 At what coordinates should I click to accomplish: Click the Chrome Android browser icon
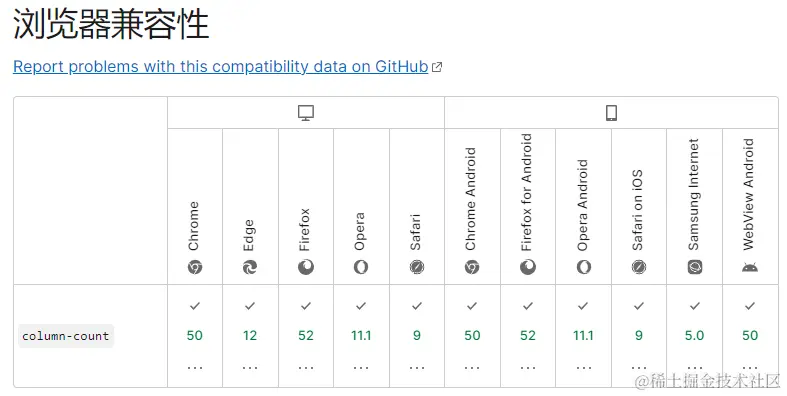pyautogui.click(x=472, y=267)
